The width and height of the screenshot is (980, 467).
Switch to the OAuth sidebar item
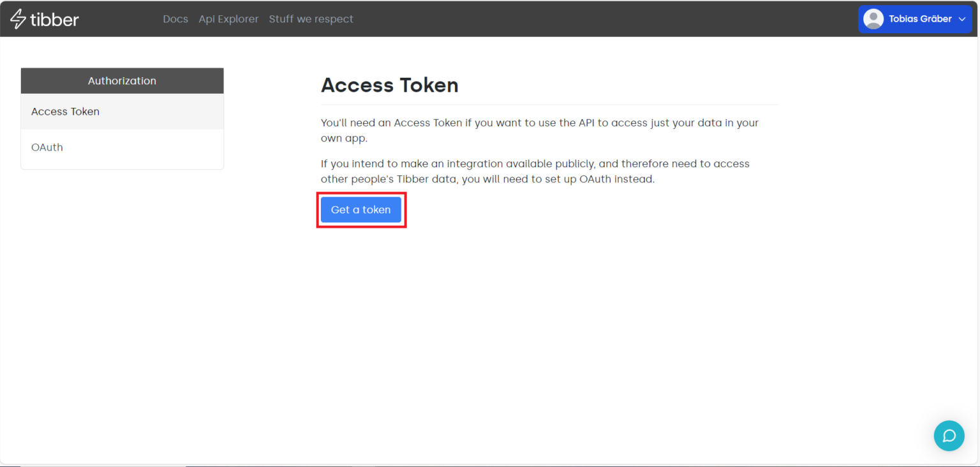pos(47,147)
